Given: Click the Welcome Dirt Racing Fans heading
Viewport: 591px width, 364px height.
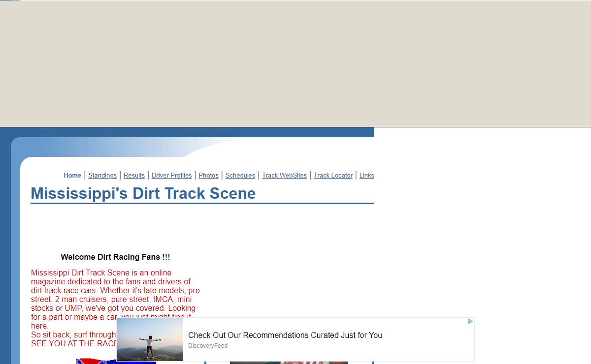Looking at the screenshot, I should tap(115, 257).
